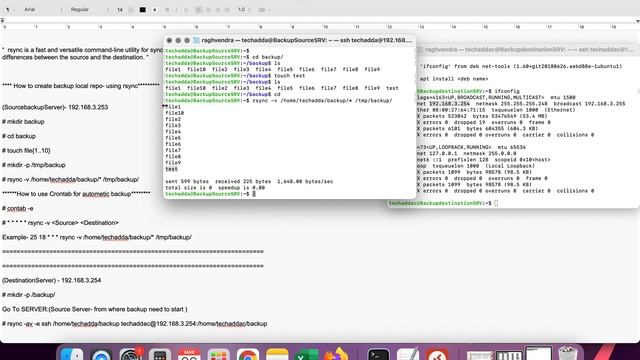640x360 pixels.
Task: Open the 1.0 line spacing dropdown
Action: (244, 9)
